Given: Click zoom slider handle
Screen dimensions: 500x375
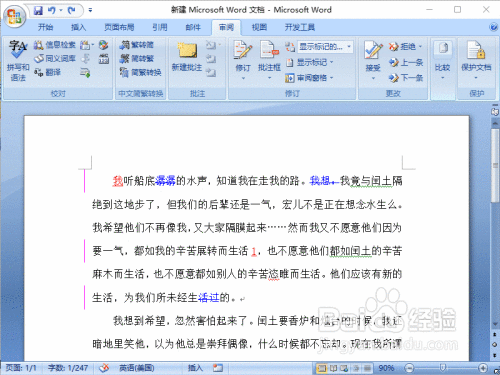Looking at the screenshot, I should pyautogui.click(x=442, y=368).
